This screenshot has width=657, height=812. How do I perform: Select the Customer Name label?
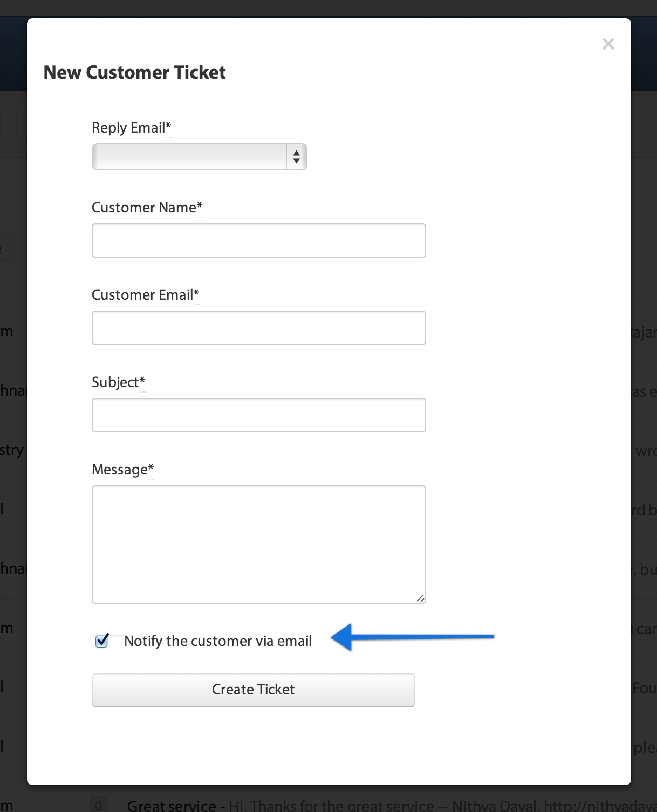tap(147, 208)
